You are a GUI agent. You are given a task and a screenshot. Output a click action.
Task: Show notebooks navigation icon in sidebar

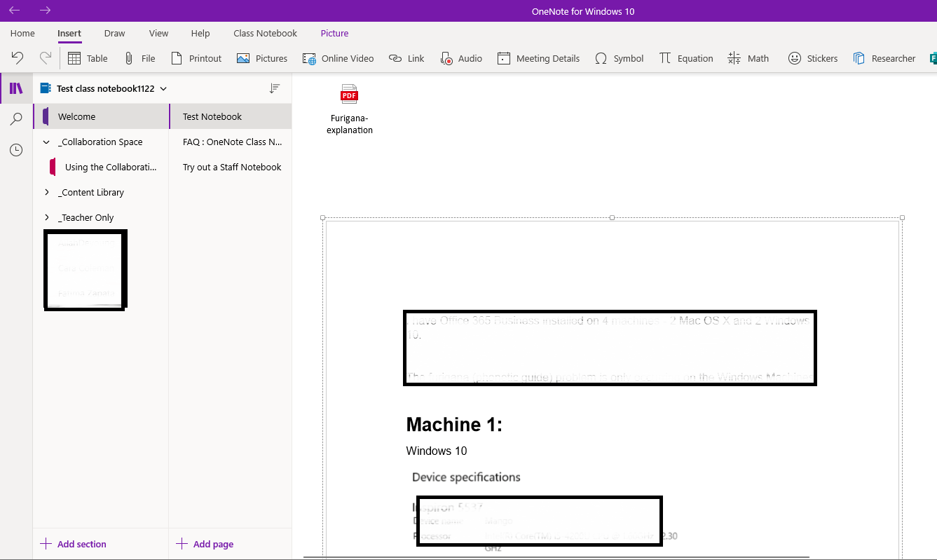pos(16,88)
